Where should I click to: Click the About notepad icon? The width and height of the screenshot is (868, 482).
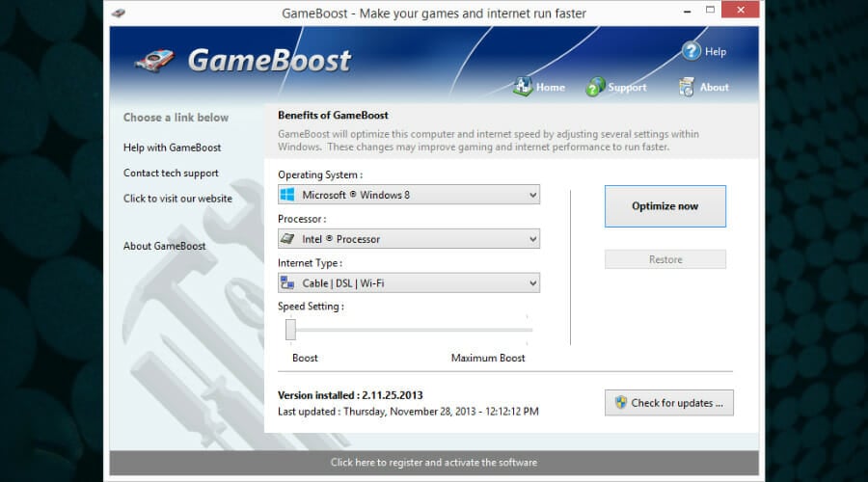coord(687,87)
